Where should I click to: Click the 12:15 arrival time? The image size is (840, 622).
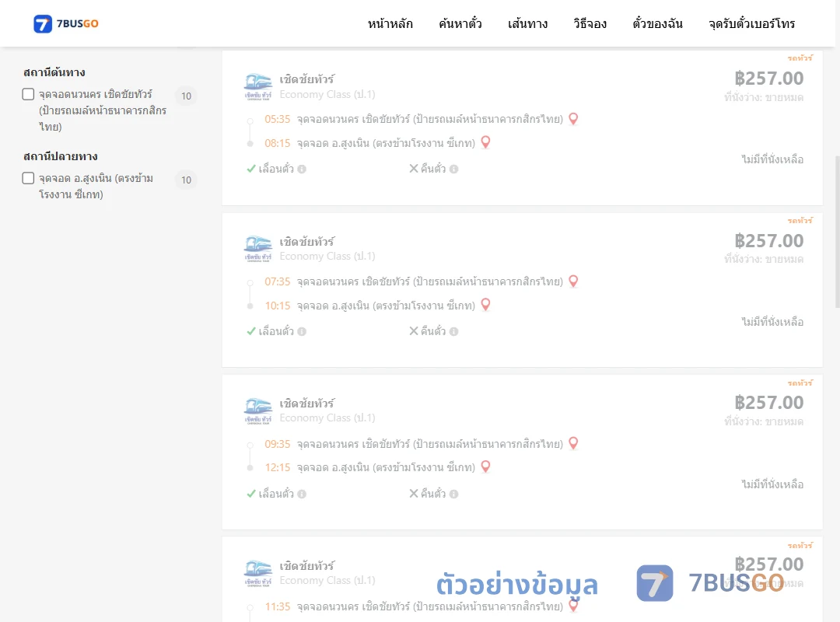277,467
